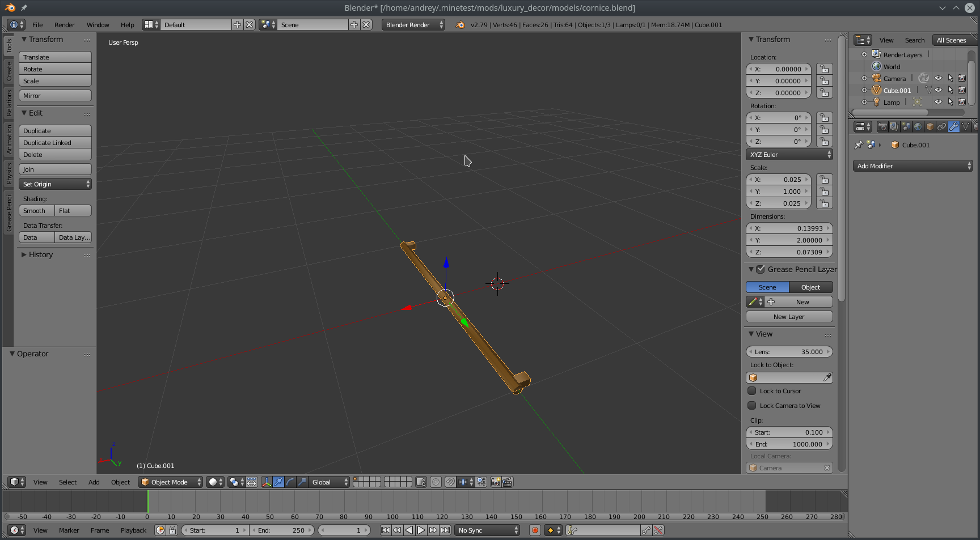This screenshot has height=540, width=980.
Task: Click the eyedropper in Lock to Object field
Action: 827,378
